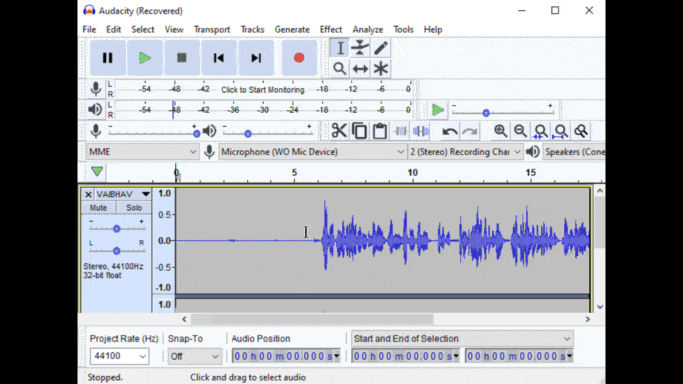Solo the VAIBHAV track
683x384 pixels.
(134, 208)
